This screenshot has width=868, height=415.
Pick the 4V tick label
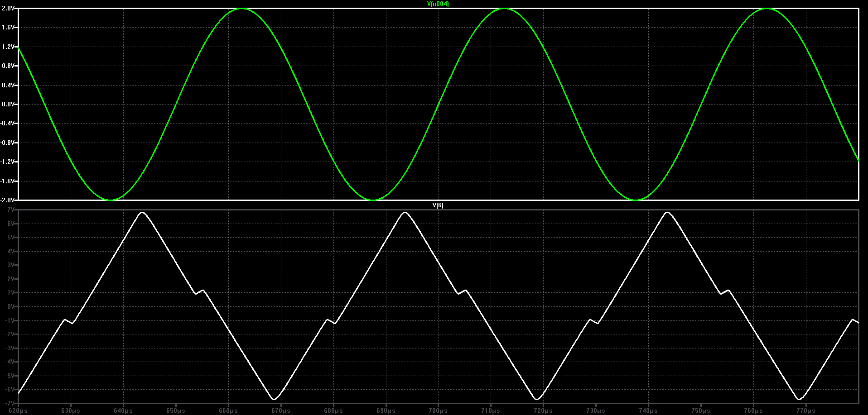(x=11, y=251)
